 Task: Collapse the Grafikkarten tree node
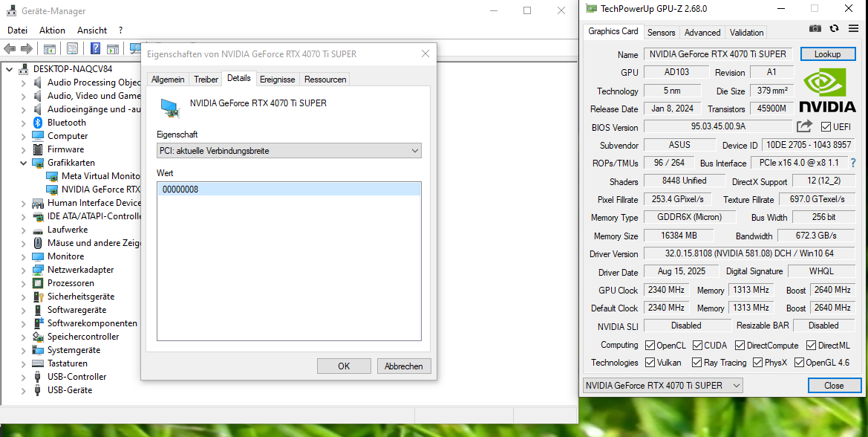[23, 163]
